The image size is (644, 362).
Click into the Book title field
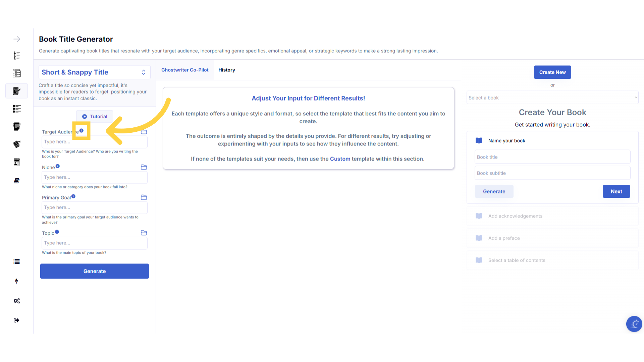(552, 157)
